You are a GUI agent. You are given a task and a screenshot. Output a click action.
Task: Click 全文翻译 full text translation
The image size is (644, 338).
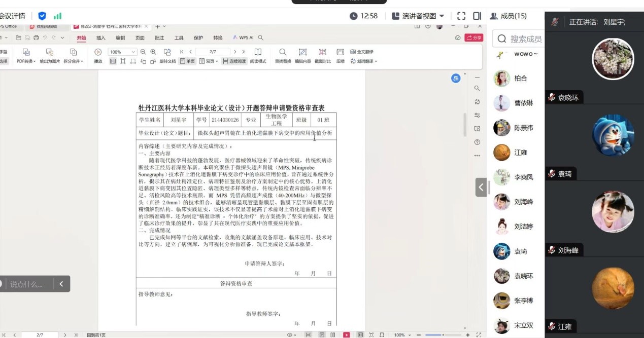point(362,52)
